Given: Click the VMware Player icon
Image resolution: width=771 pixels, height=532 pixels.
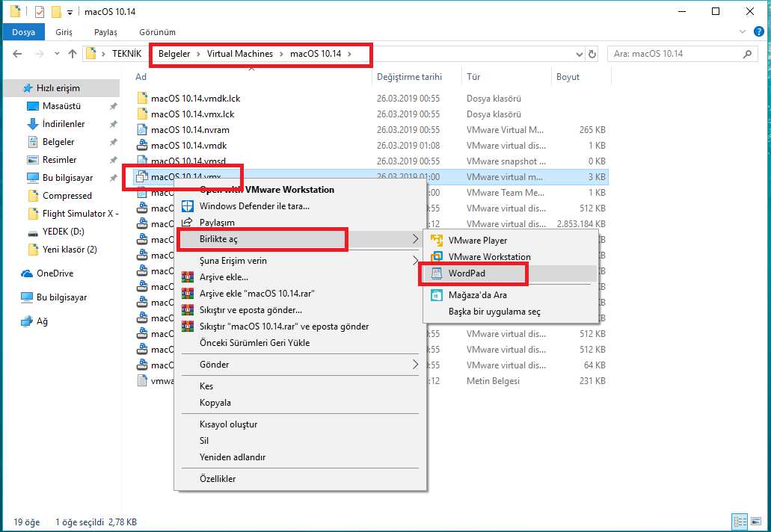Looking at the screenshot, I should point(437,241).
